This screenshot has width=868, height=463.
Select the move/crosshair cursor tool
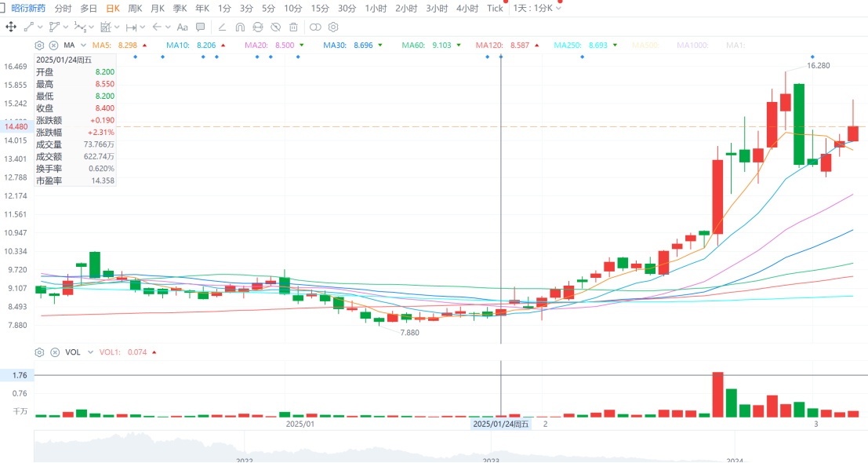point(11,27)
